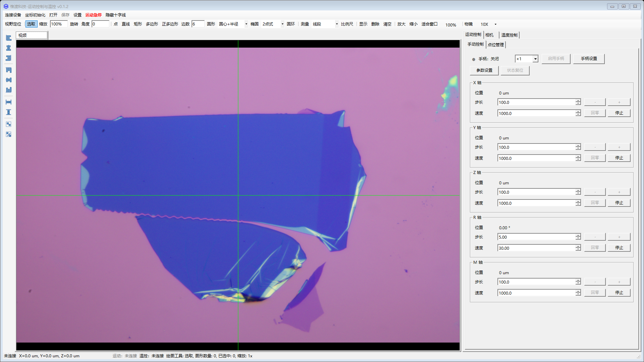The width and height of the screenshot is (644, 362).
Task: Click the 视频 tab above the image
Action: [32, 35]
